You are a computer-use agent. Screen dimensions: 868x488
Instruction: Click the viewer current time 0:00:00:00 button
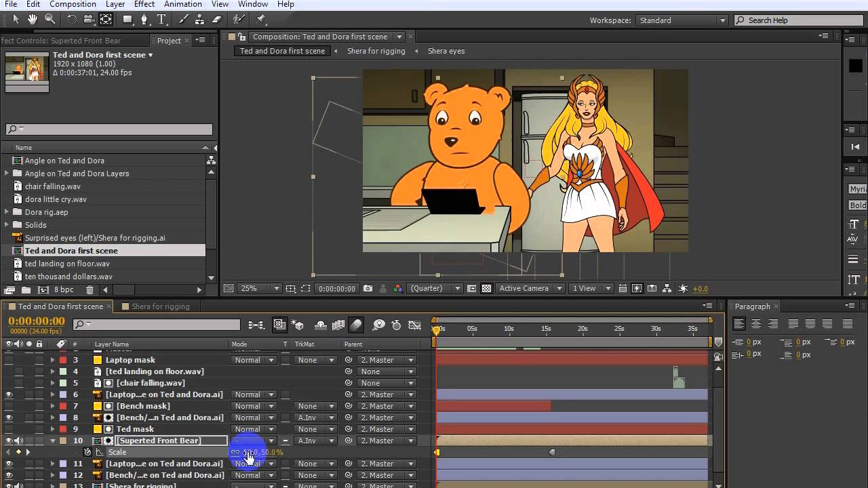click(337, 288)
